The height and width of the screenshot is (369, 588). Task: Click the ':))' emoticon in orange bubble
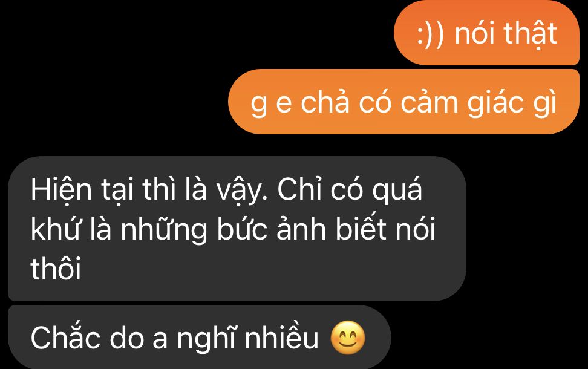(x=431, y=34)
